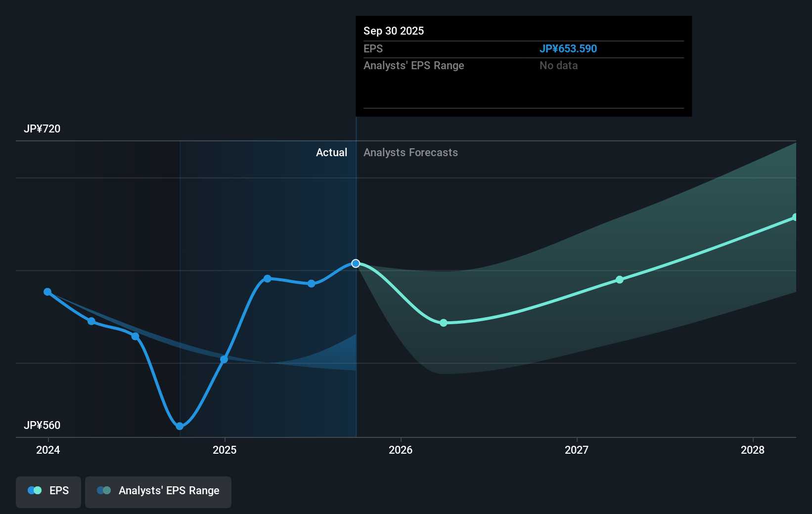812x514 pixels.
Task: Select the lowest EPS data point near 2024
Action: tap(179, 426)
